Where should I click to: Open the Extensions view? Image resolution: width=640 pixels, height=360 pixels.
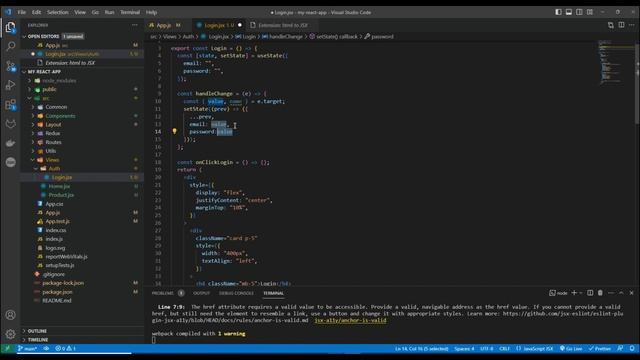point(11,104)
